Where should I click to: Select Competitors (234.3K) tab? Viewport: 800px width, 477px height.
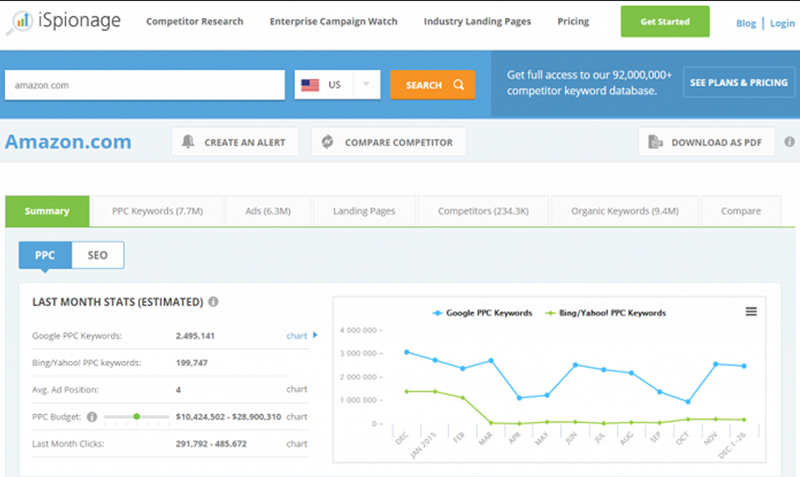tap(483, 211)
